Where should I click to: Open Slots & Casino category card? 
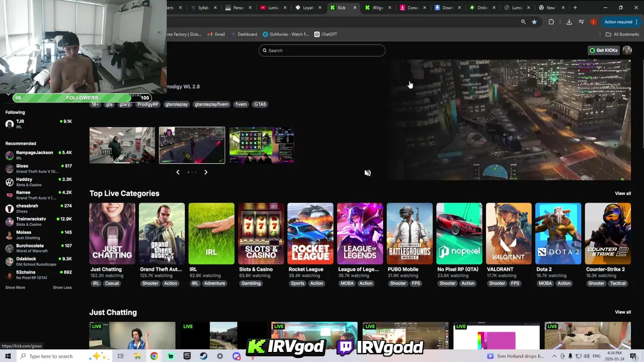click(x=261, y=234)
